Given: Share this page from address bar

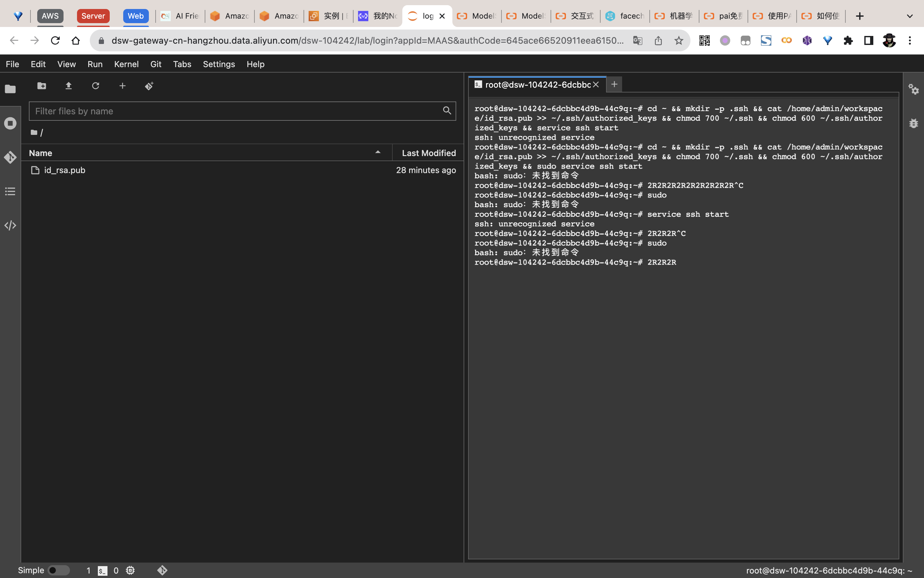Looking at the screenshot, I should tap(658, 40).
